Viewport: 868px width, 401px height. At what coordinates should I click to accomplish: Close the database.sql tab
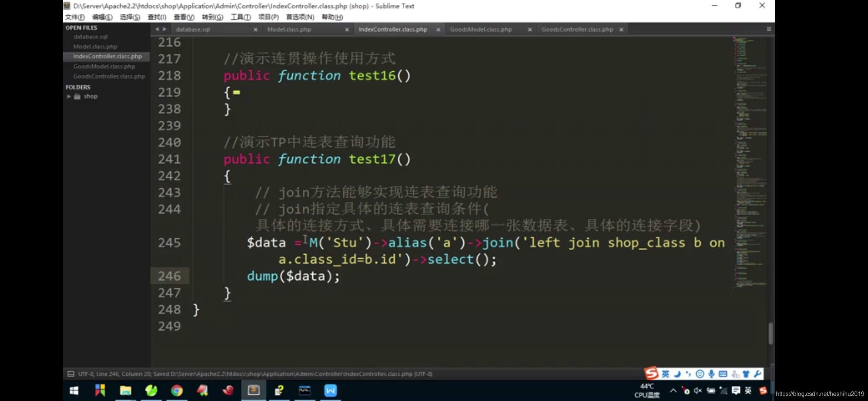pos(256,30)
